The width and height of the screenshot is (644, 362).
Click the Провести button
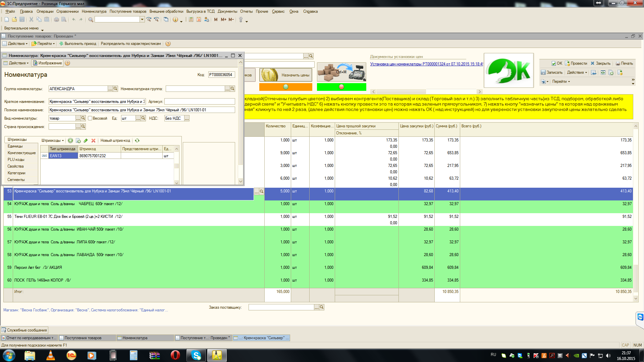tap(576, 63)
